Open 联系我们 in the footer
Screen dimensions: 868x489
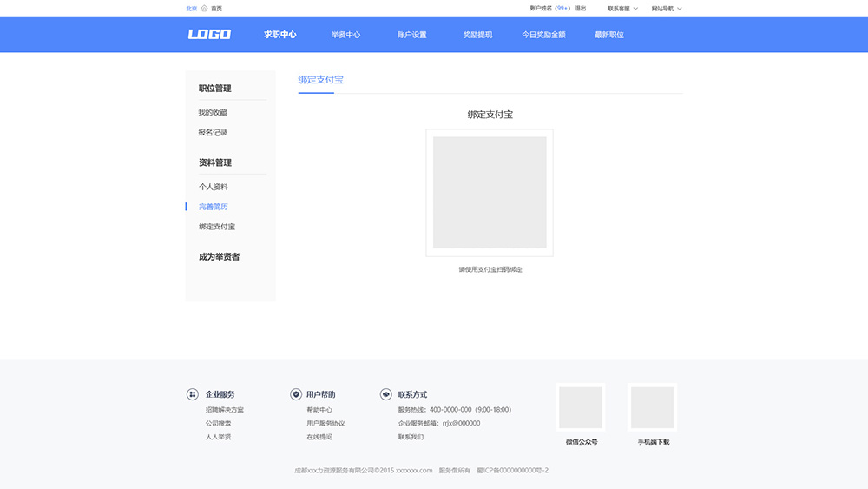click(x=411, y=437)
